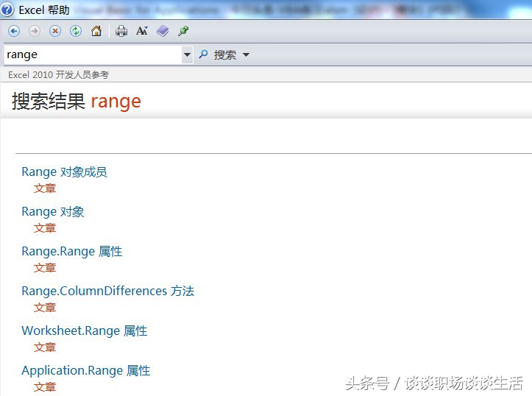Change font size with the AA icon
This screenshot has width=532, height=396.
142,31
